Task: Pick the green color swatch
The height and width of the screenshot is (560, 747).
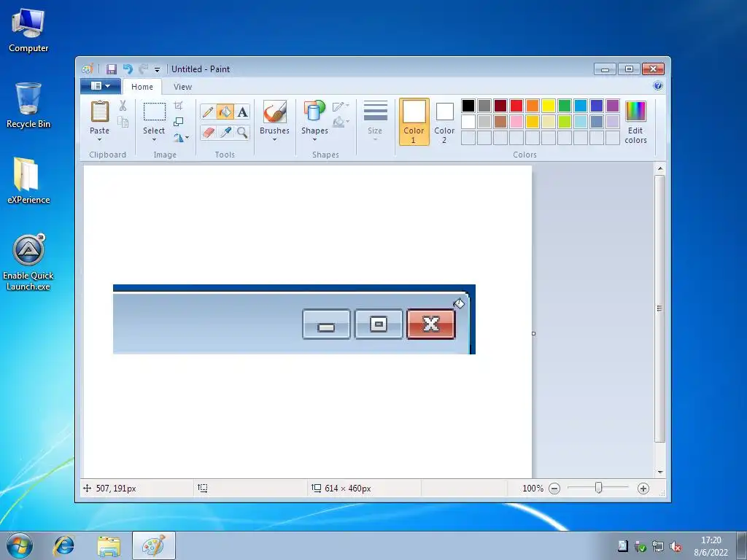Action: tap(565, 106)
